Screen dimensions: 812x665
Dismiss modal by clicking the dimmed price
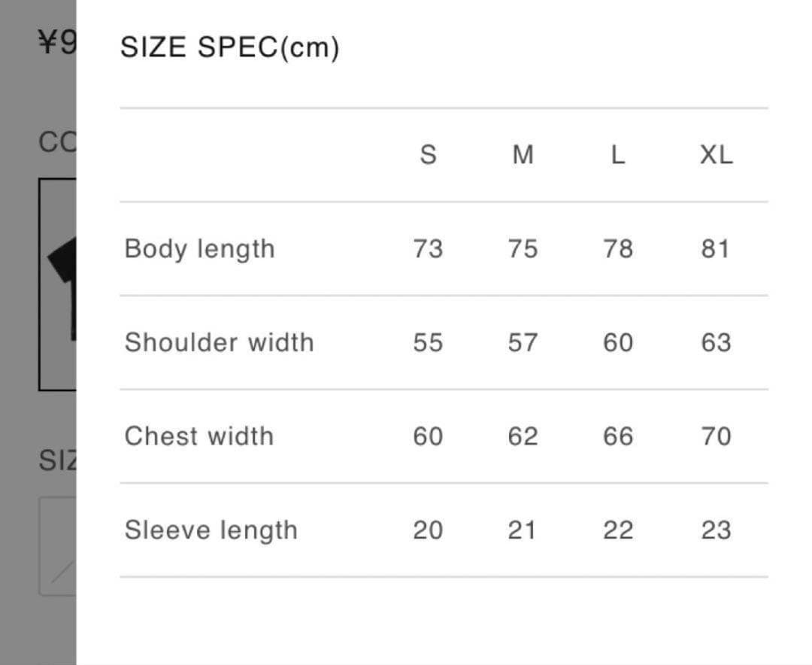coord(57,42)
